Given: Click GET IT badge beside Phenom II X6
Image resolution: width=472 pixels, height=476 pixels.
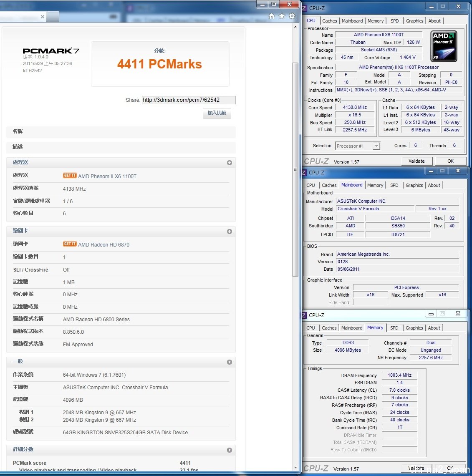Looking at the screenshot, I should point(70,176).
